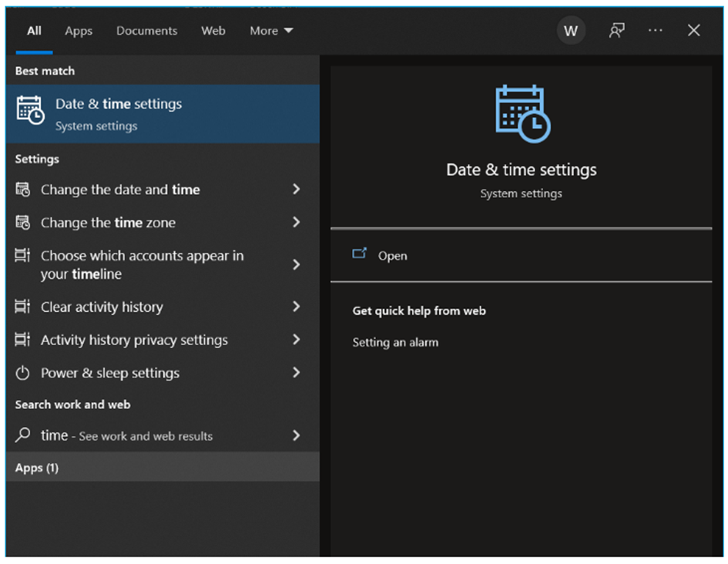
Task: Click the large calendar clock icon in preview
Action: 523,114
